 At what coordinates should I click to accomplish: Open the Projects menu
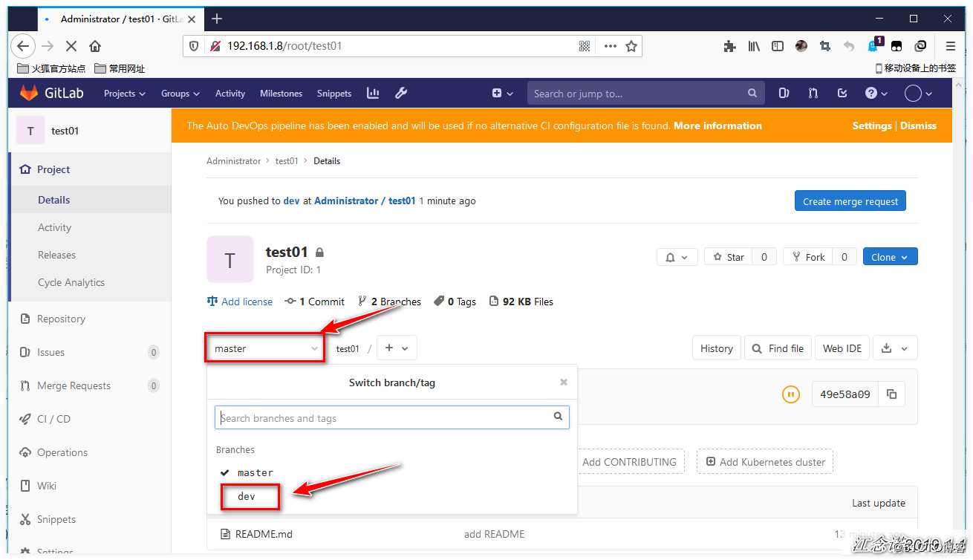click(x=125, y=94)
